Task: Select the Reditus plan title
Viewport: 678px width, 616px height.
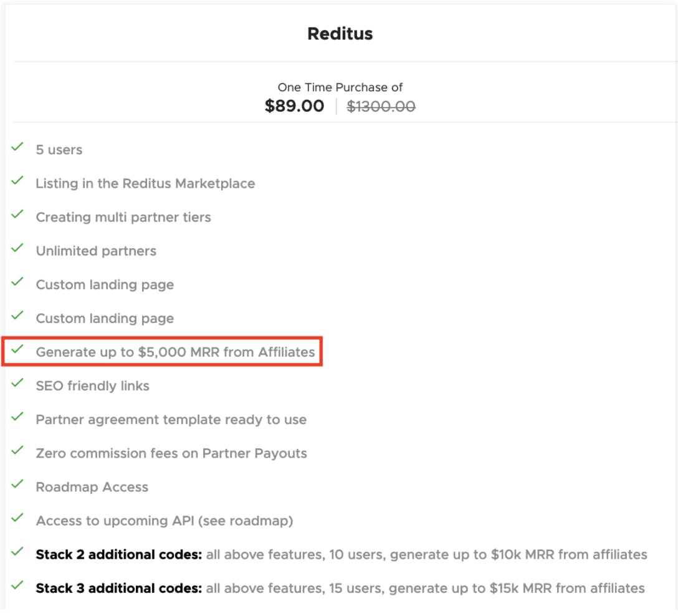Action: tap(340, 34)
